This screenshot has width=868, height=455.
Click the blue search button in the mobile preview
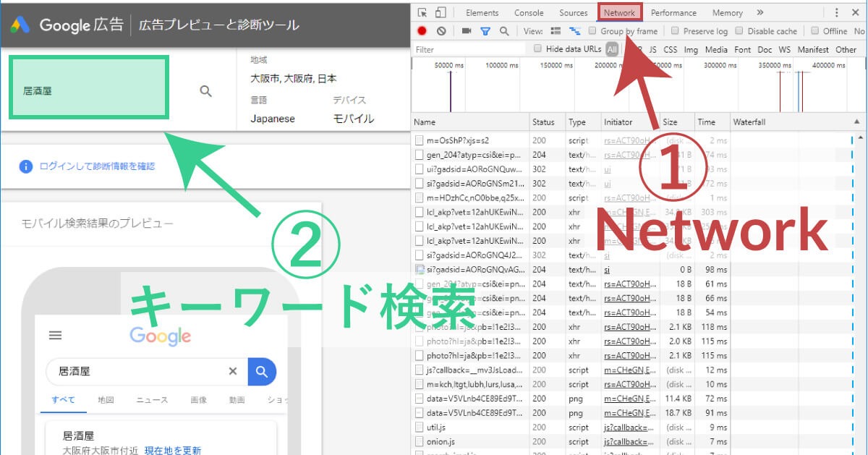[262, 371]
